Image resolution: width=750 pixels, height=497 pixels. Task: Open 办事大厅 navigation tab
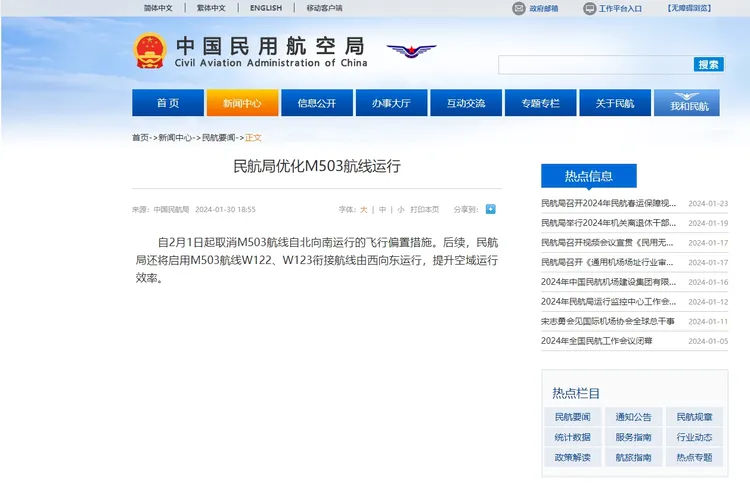pos(392,102)
